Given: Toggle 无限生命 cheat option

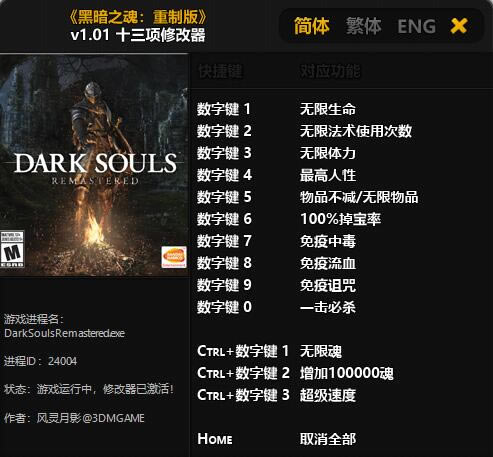Looking at the screenshot, I should (x=328, y=109).
